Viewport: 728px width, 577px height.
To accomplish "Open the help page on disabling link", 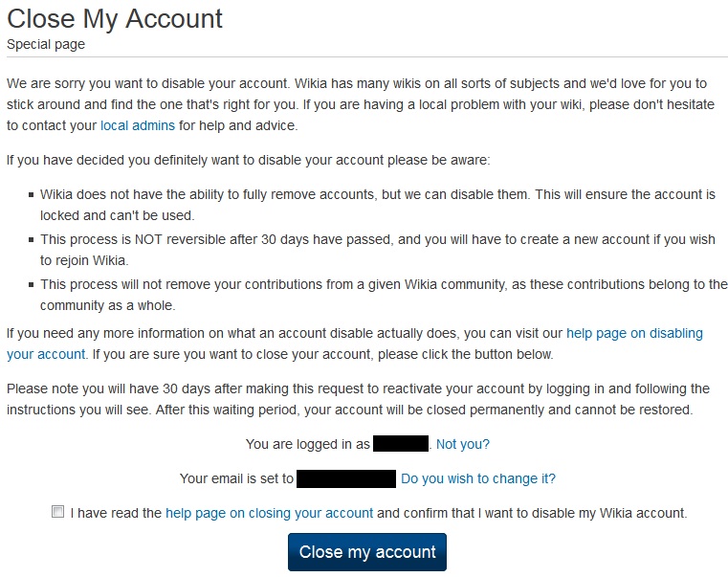I will click(x=634, y=334).
